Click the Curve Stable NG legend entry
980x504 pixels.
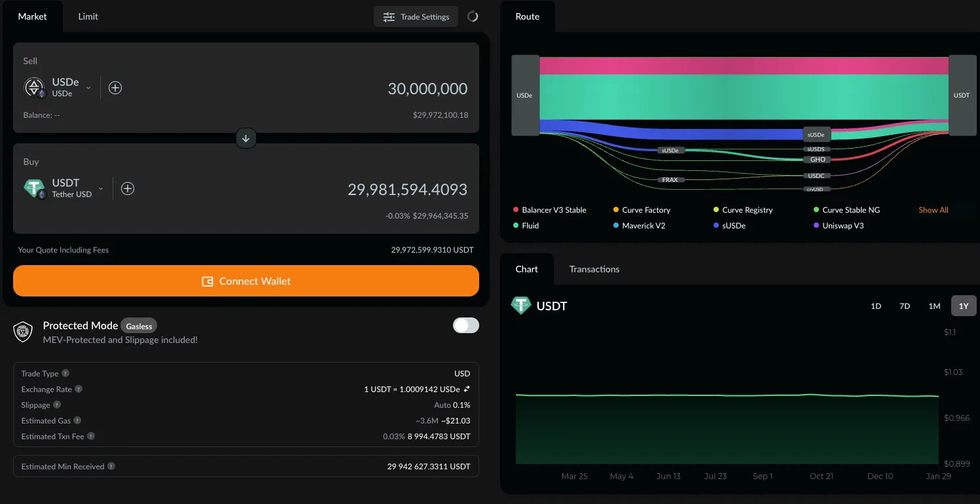point(846,210)
